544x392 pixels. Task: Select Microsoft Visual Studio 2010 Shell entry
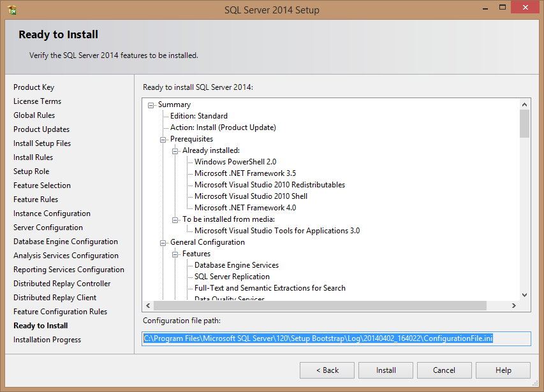click(251, 196)
